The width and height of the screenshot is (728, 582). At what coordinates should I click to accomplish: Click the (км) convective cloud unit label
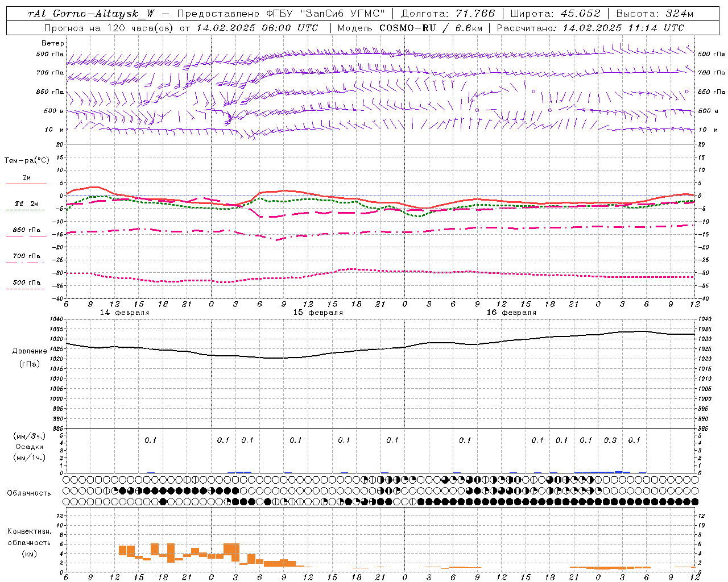click(29, 554)
